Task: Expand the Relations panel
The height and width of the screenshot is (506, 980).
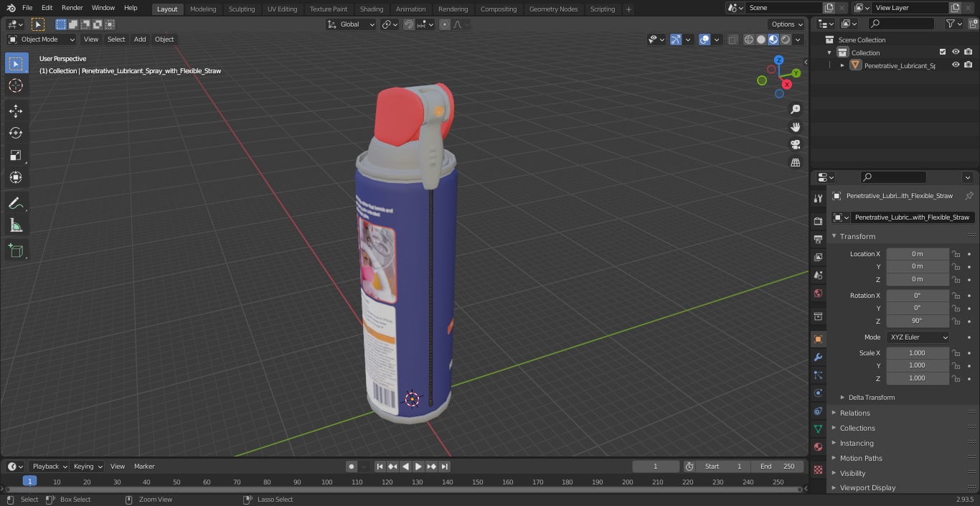Action: (x=854, y=413)
